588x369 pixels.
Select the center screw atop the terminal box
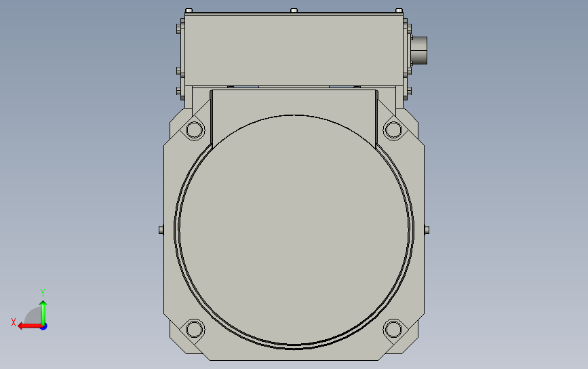click(x=294, y=10)
